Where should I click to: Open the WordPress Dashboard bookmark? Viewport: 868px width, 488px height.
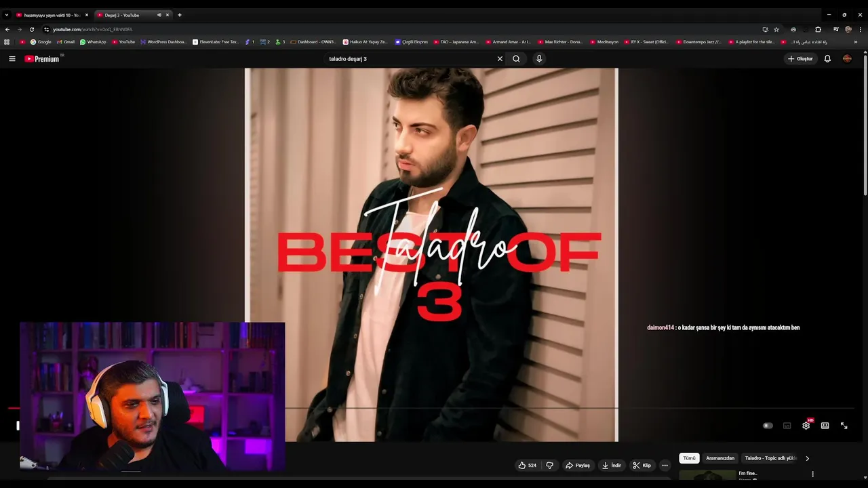(x=163, y=42)
